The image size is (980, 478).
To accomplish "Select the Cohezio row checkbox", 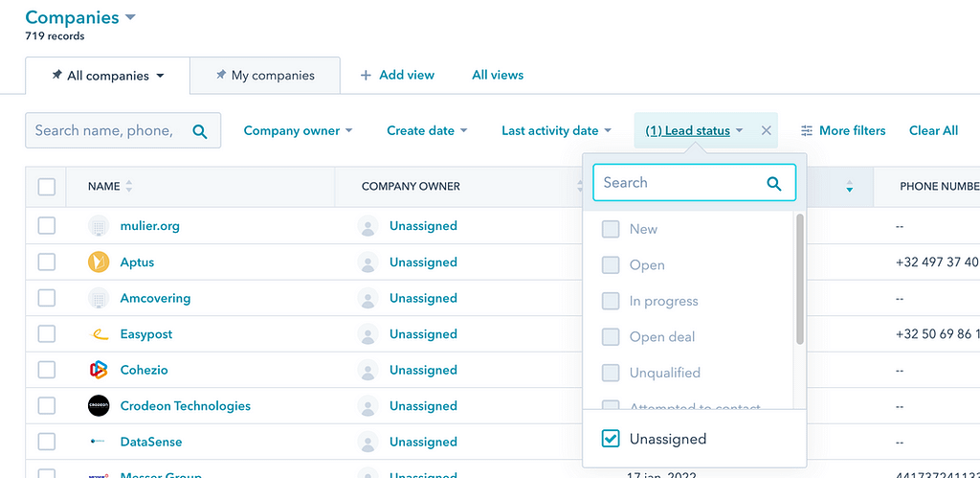I will pyautogui.click(x=46, y=370).
